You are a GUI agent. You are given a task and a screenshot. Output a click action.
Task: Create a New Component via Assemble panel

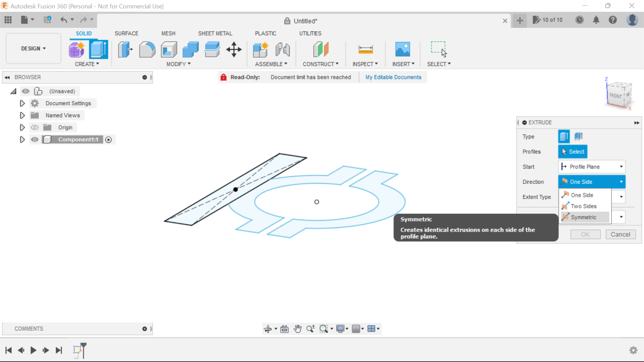261,49
